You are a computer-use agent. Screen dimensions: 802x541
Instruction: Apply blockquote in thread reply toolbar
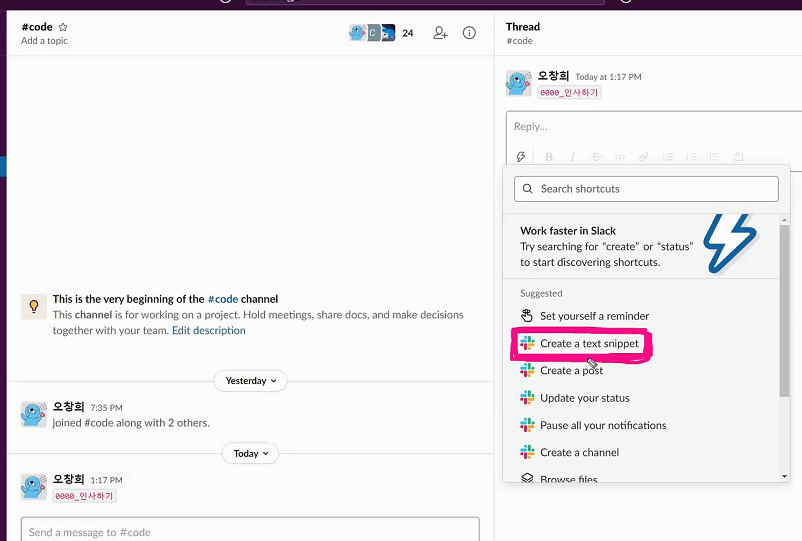[x=715, y=157]
